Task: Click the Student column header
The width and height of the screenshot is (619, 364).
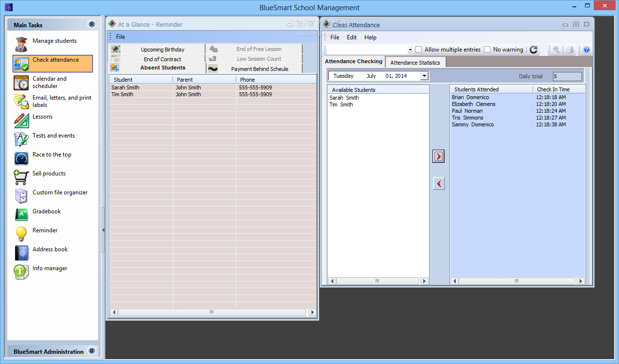Action: pyautogui.click(x=141, y=80)
